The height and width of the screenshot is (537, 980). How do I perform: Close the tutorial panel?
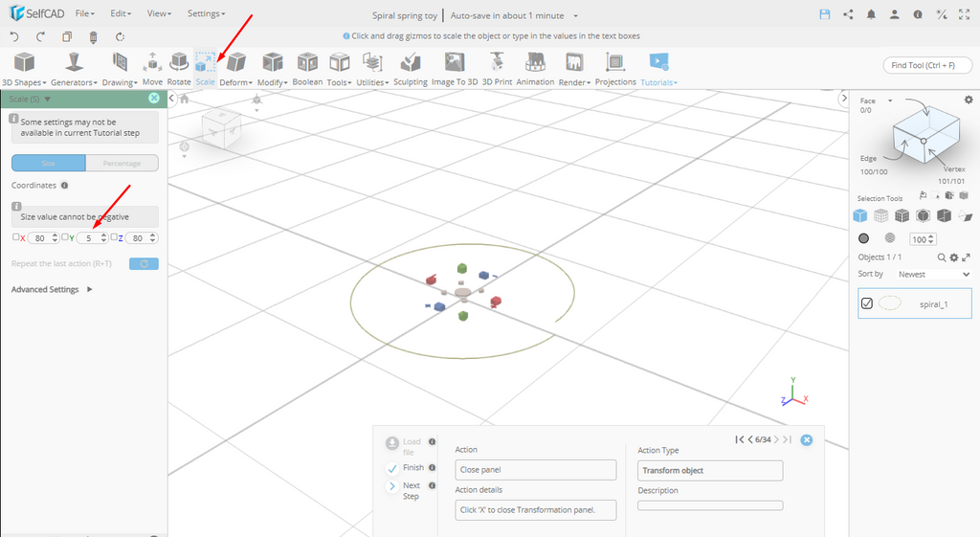pos(807,439)
